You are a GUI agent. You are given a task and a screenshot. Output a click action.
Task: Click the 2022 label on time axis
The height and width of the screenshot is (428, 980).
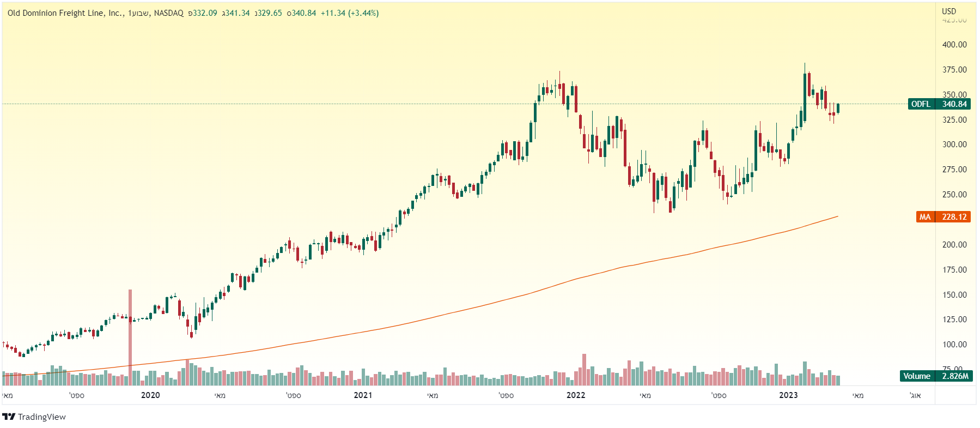[x=576, y=395]
